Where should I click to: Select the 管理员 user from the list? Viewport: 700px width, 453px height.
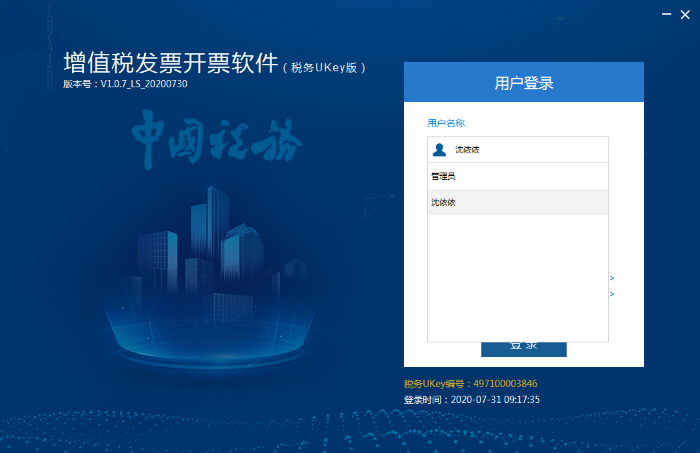517,176
